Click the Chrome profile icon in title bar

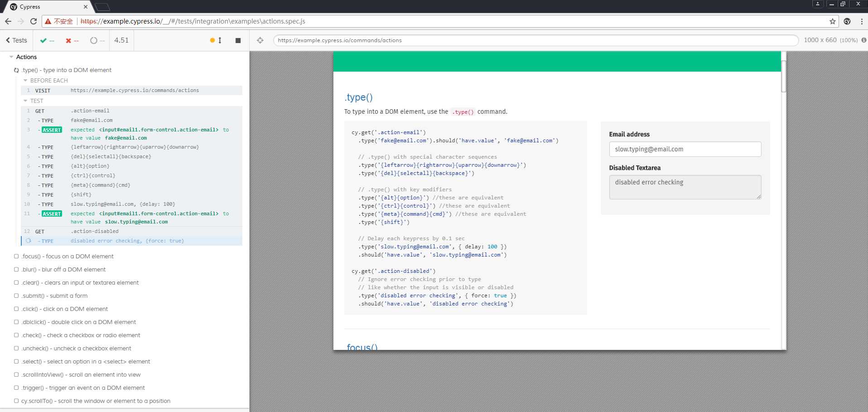pyautogui.click(x=817, y=4)
